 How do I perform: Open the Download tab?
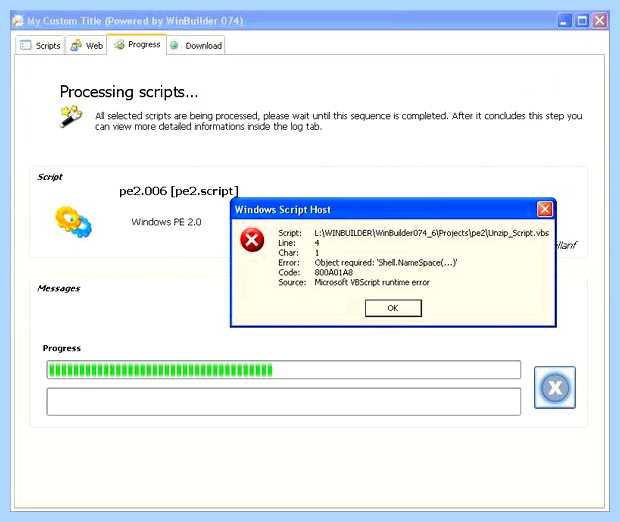[196, 45]
